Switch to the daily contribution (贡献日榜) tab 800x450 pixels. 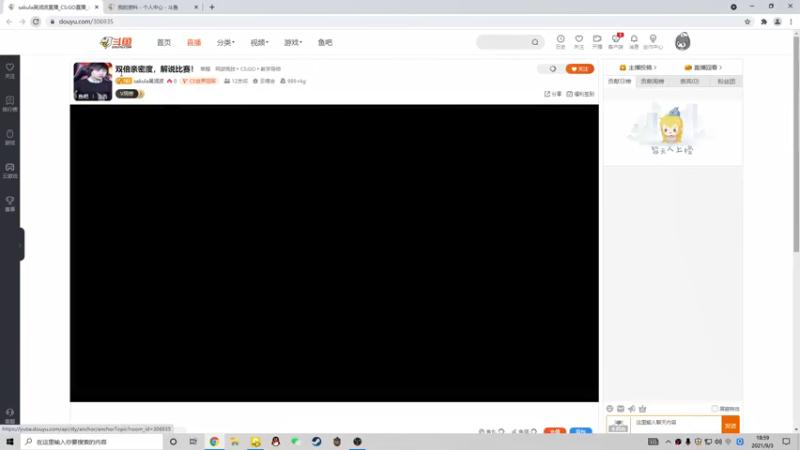[x=619, y=81]
